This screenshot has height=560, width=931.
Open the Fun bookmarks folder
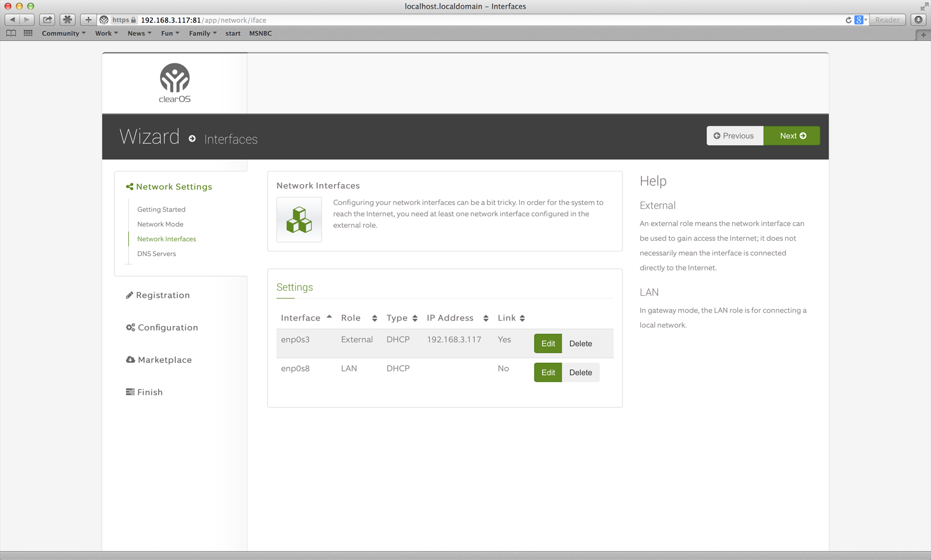(x=170, y=33)
